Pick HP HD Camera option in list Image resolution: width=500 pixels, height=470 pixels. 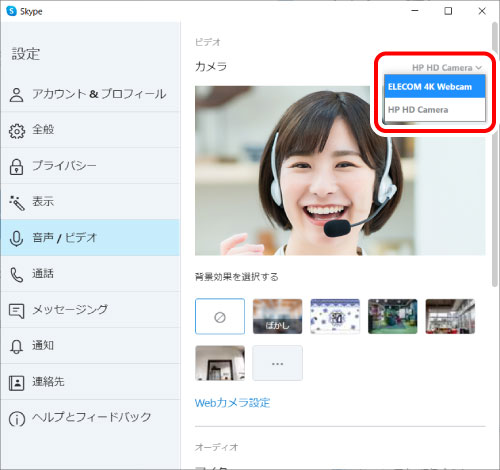pos(434,110)
